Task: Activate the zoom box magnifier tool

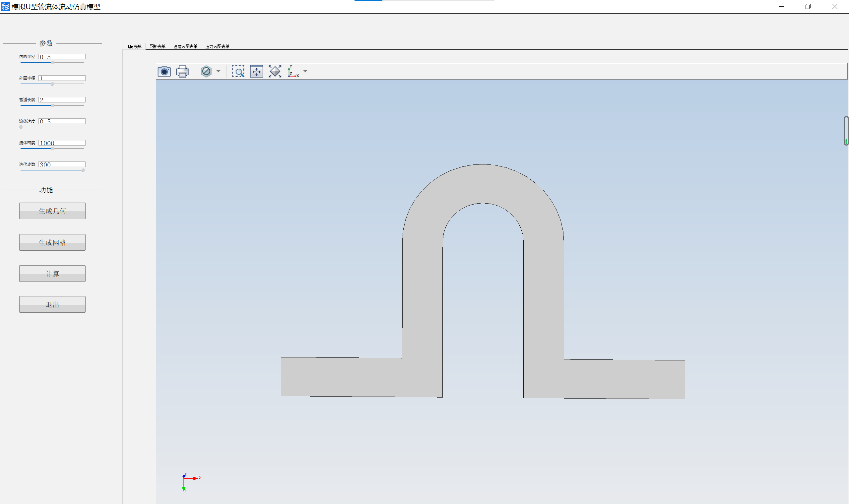Action: [238, 71]
